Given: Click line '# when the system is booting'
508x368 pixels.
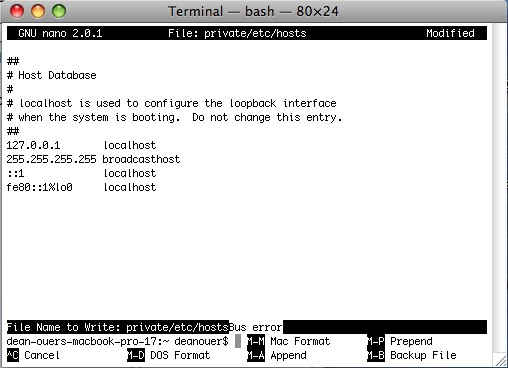Looking at the screenshot, I should click(174, 117).
